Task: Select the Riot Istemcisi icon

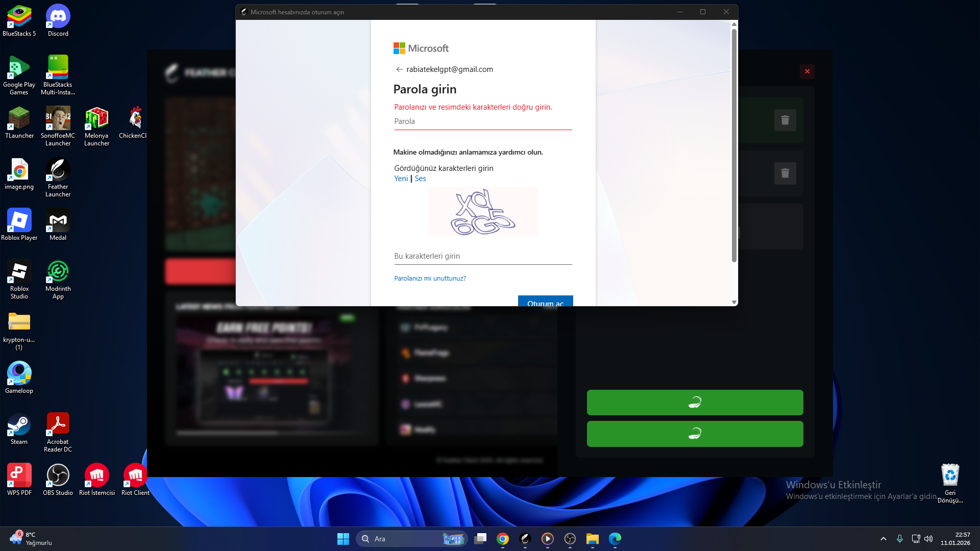Action: point(97,480)
